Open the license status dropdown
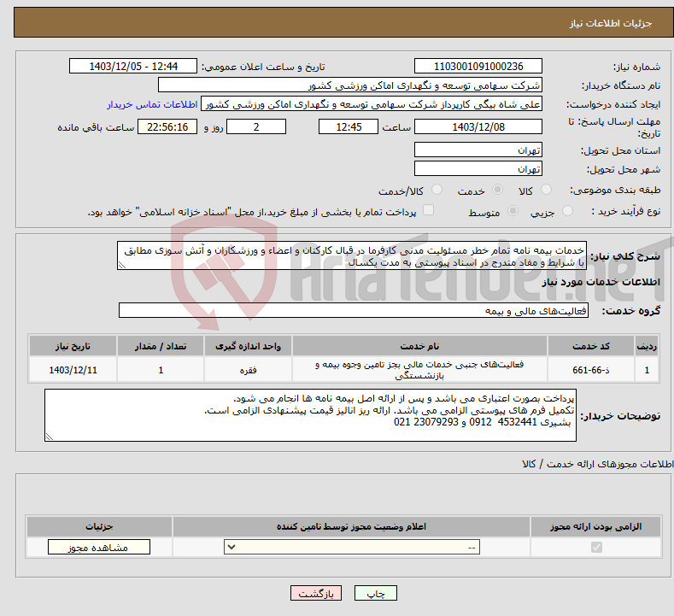 tap(352, 547)
